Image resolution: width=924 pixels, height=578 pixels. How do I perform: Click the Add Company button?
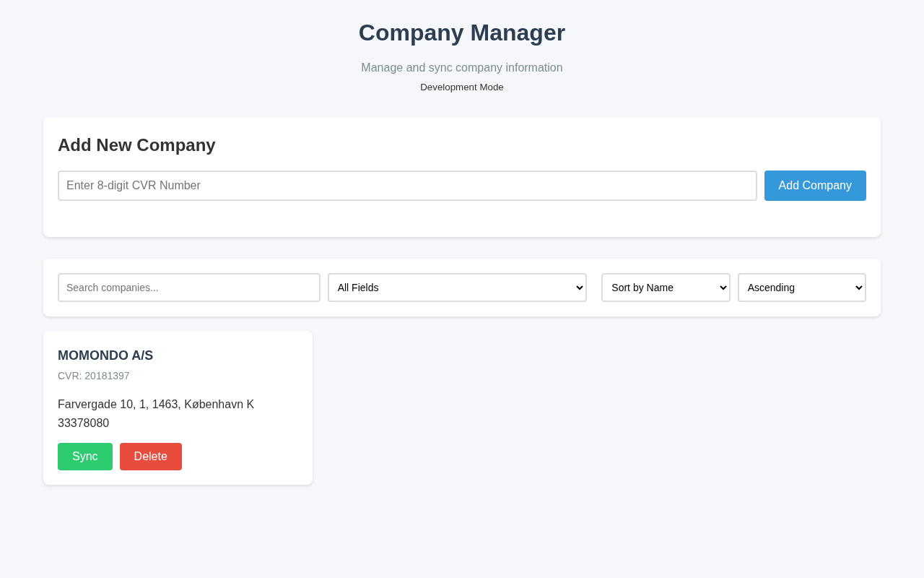click(x=815, y=186)
